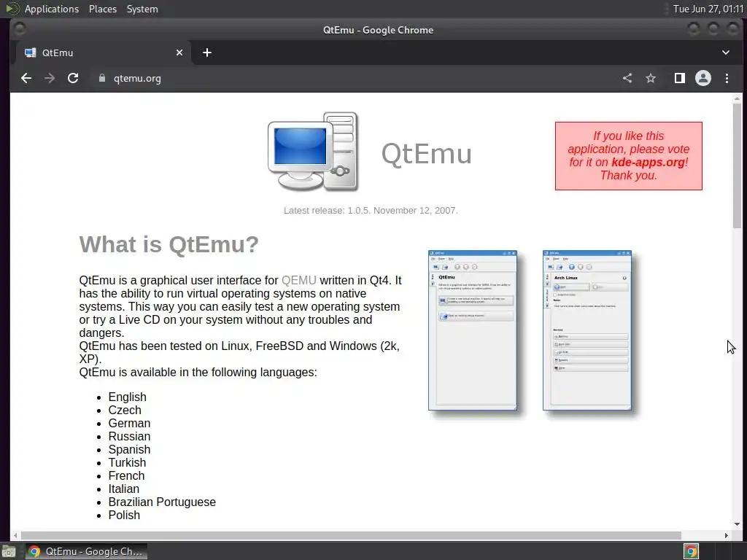Click the horizontal scrollbar thumb
This screenshot has width=747, height=560.
click(351, 535)
